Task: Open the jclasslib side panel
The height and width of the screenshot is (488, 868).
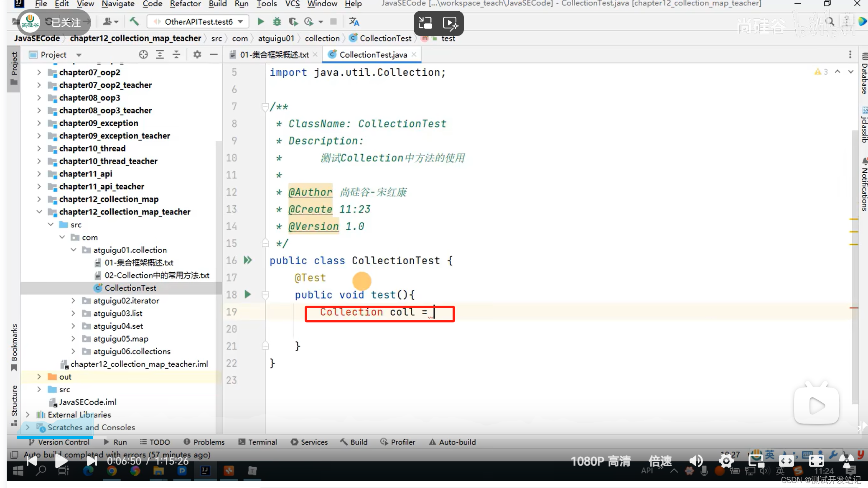Action: (864, 125)
